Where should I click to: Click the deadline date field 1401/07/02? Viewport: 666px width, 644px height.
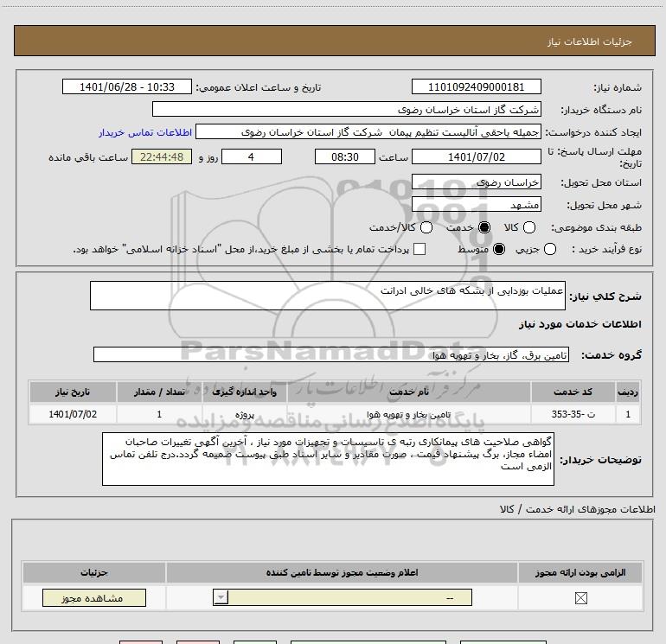pos(476,156)
